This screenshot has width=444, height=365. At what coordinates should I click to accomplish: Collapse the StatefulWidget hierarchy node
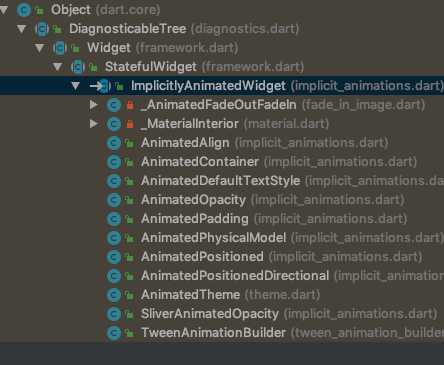[58, 67]
